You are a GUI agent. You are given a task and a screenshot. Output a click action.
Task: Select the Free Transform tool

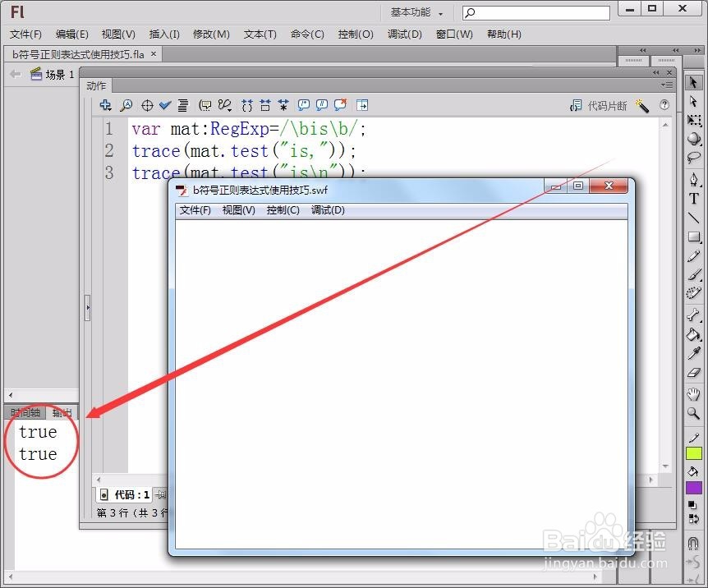tap(693, 120)
